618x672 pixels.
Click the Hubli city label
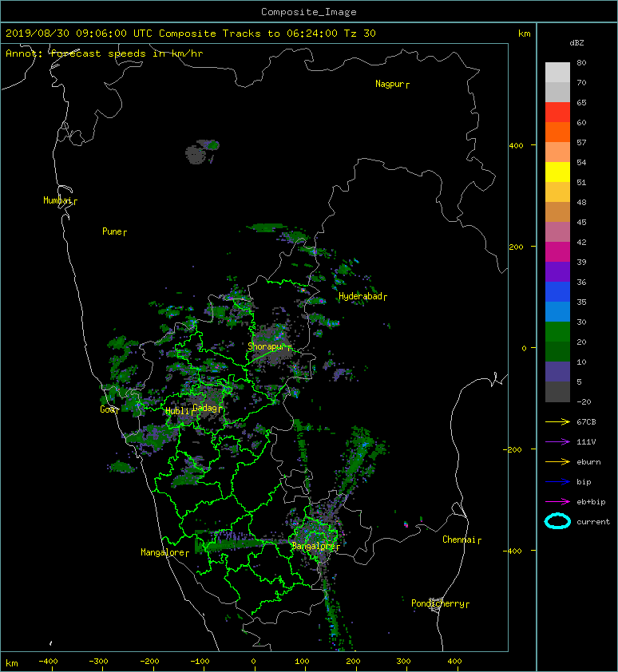pyautogui.click(x=177, y=411)
